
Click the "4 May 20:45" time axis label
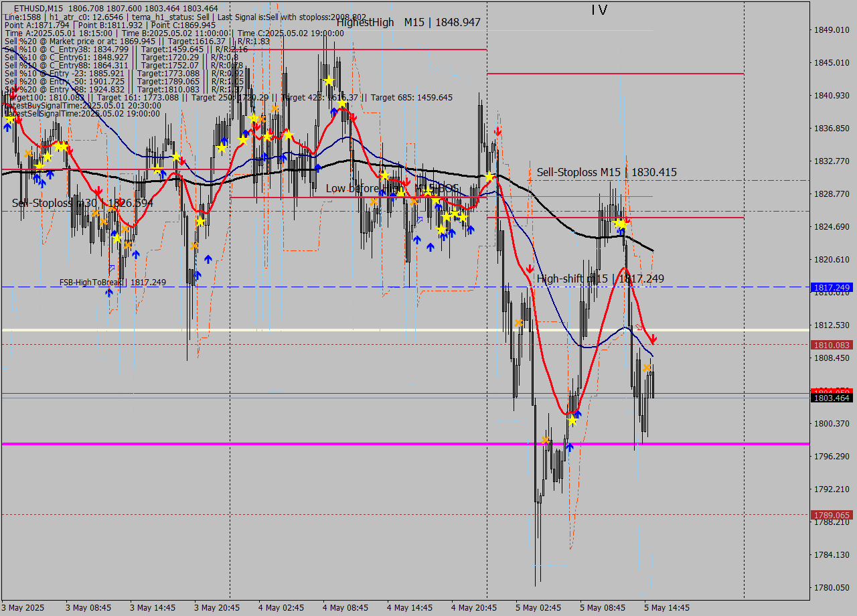click(474, 608)
